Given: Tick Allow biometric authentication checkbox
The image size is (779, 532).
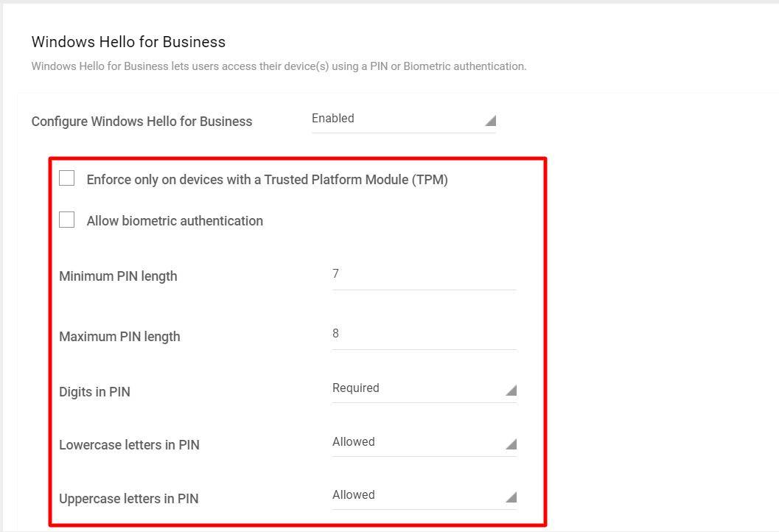Looking at the screenshot, I should click(66, 220).
